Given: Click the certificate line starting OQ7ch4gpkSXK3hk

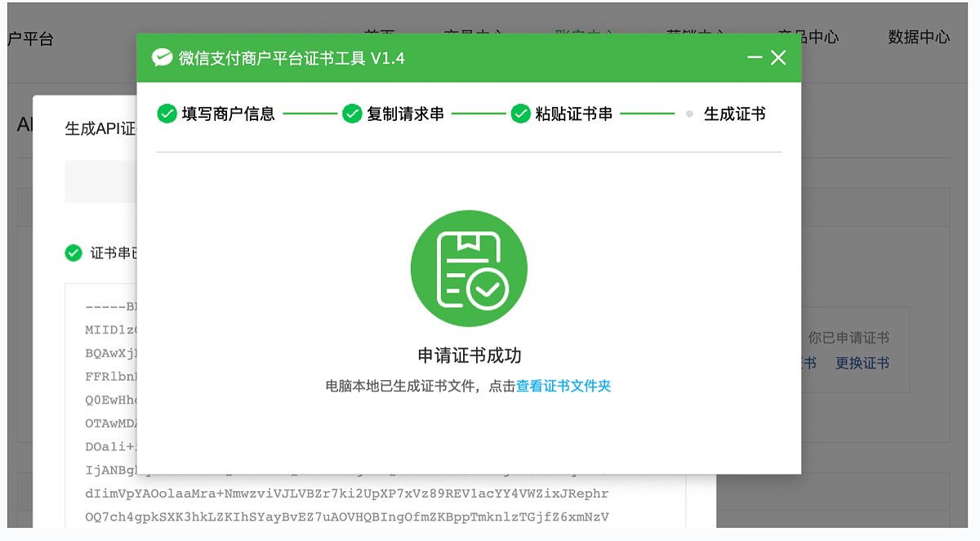Looking at the screenshot, I should pyautogui.click(x=347, y=516).
